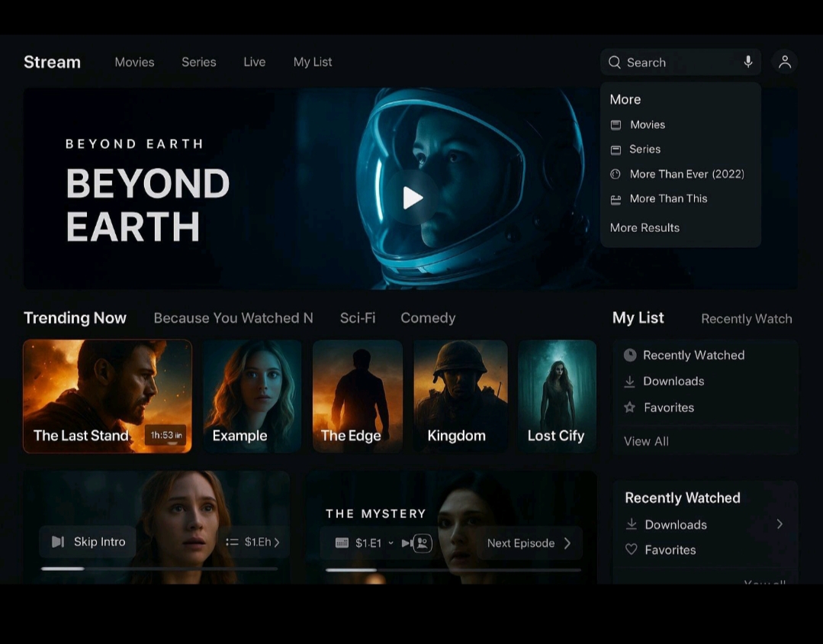Select More Than Ever (2022) search suggestion
The height and width of the screenshot is (644, 823).
[686, 174]
